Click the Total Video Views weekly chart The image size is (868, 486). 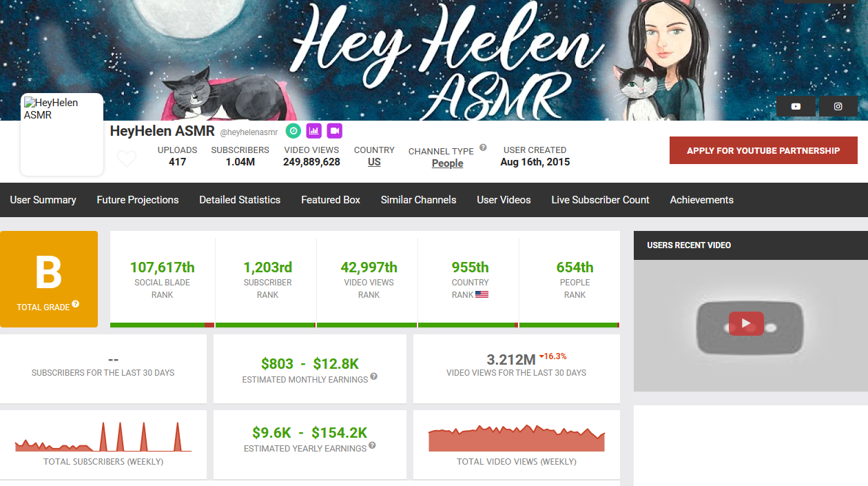[517, 438]
